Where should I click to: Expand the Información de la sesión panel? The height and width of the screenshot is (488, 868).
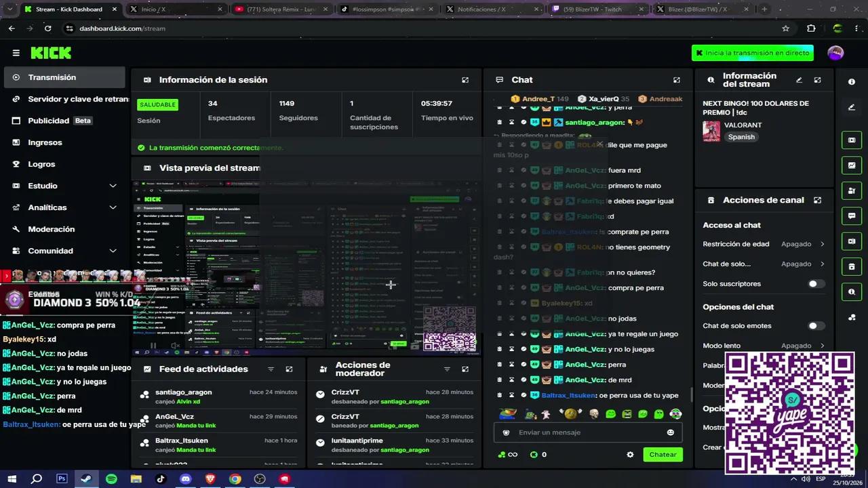tap(465, 80)
